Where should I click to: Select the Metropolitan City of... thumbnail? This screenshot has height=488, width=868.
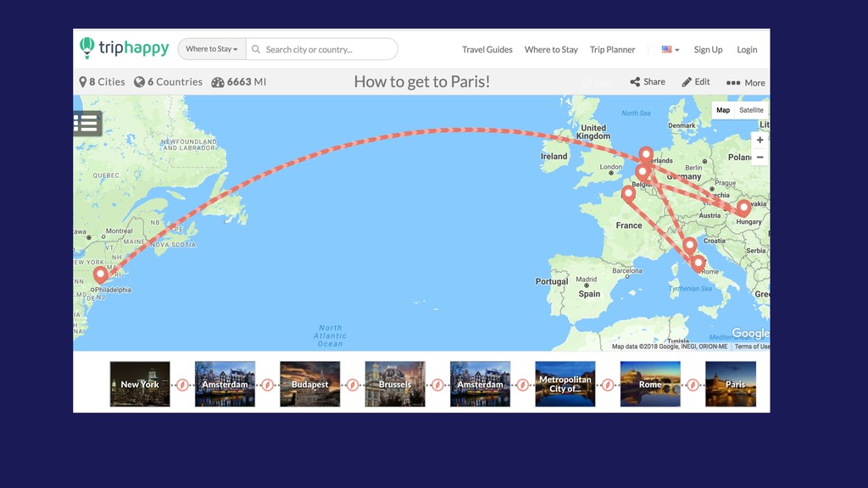coord(565,384)
